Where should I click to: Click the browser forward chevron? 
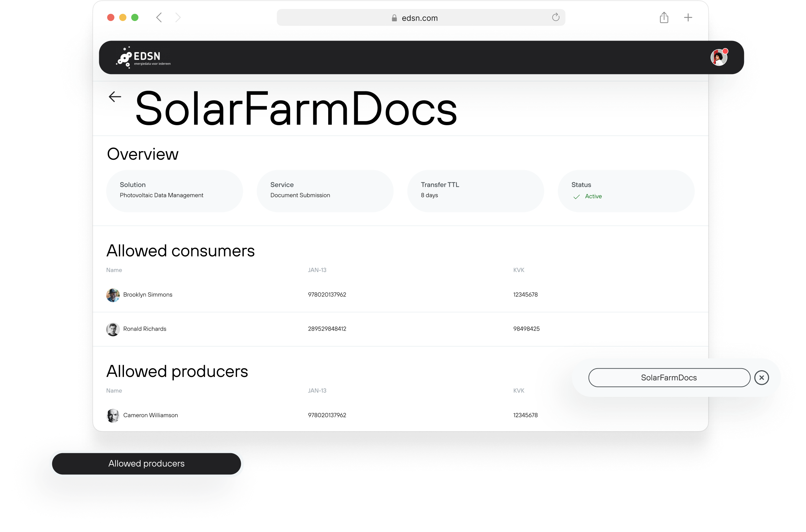(178, 17)
